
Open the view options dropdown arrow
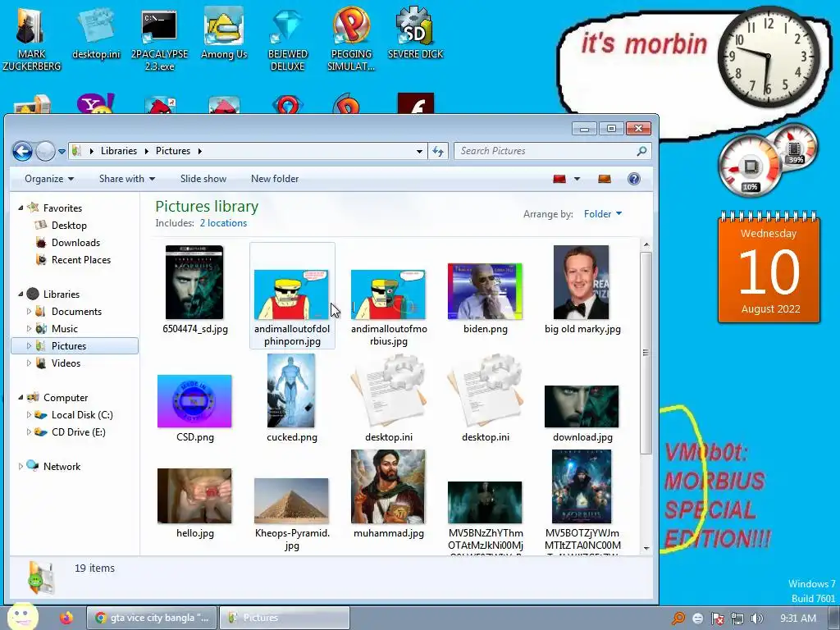(x=577, y=179)
